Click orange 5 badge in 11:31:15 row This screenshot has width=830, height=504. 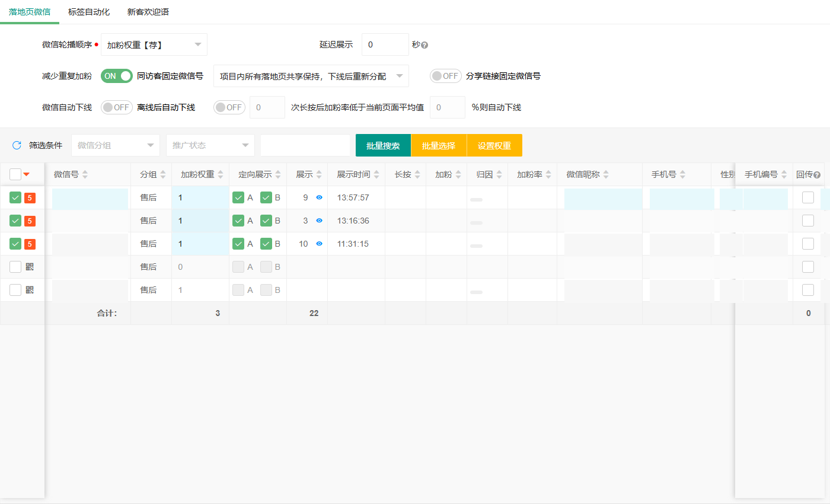[x=30, y=244]
